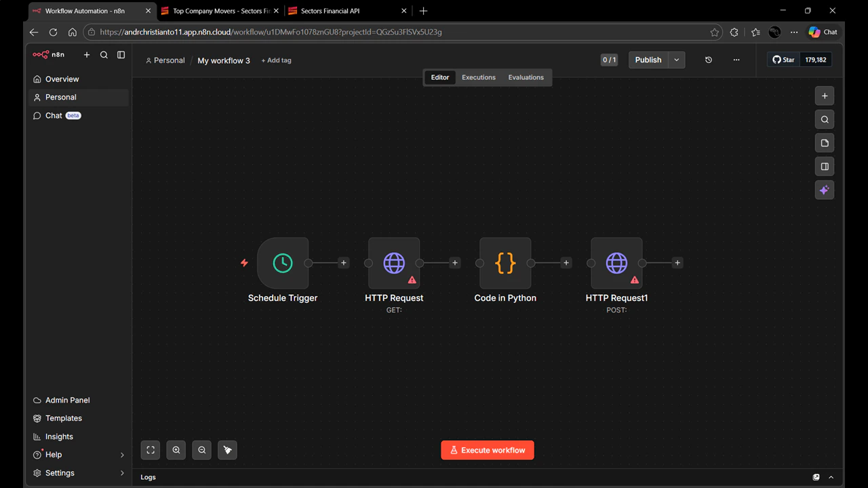Toggle the right side panel layout icon
The image size is (868, 488).
(x=825, y=166)
